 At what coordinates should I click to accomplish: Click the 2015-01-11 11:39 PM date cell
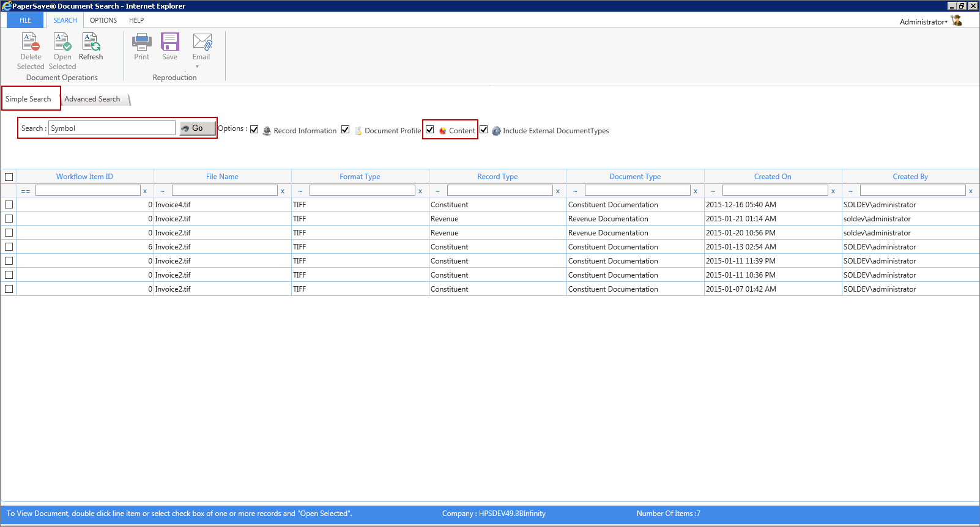click(x=773, y=261)
